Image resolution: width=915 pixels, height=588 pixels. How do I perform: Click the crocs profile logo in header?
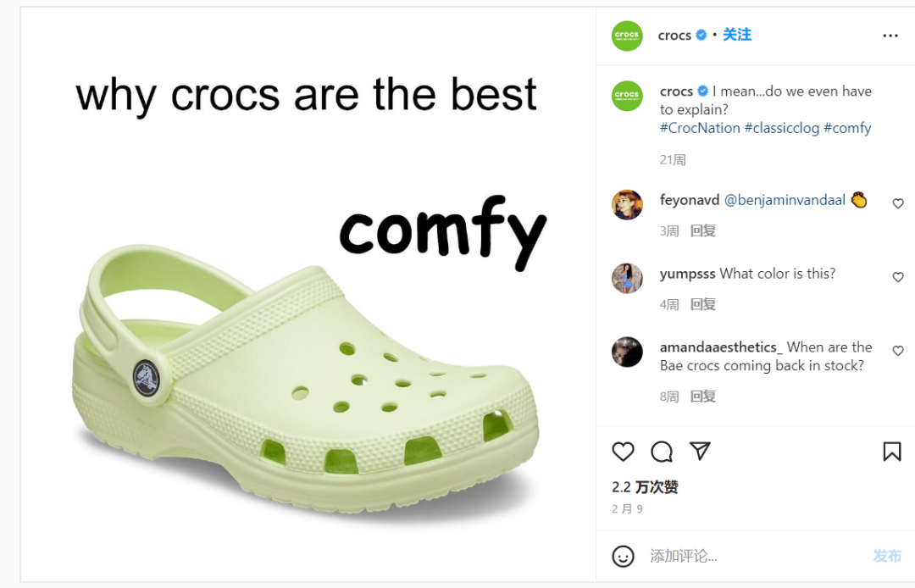627,36
